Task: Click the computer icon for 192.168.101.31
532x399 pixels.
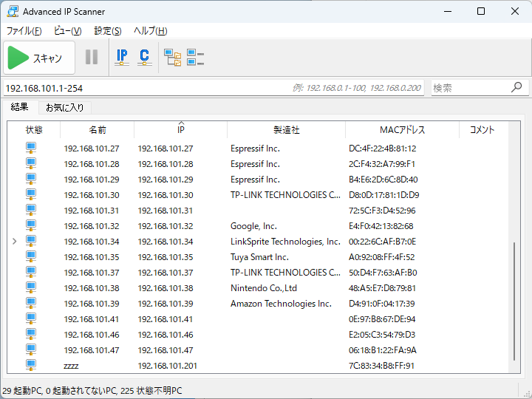Action: tap(31, 210)
